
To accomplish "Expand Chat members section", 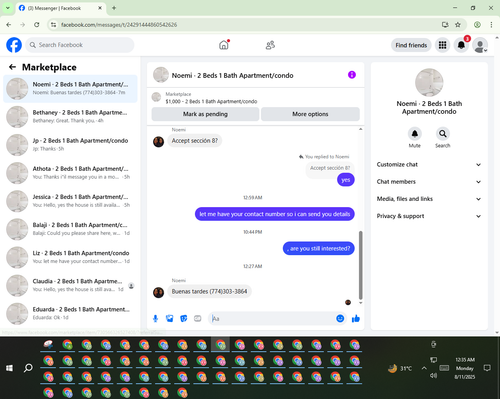I will tap(429, 182).
